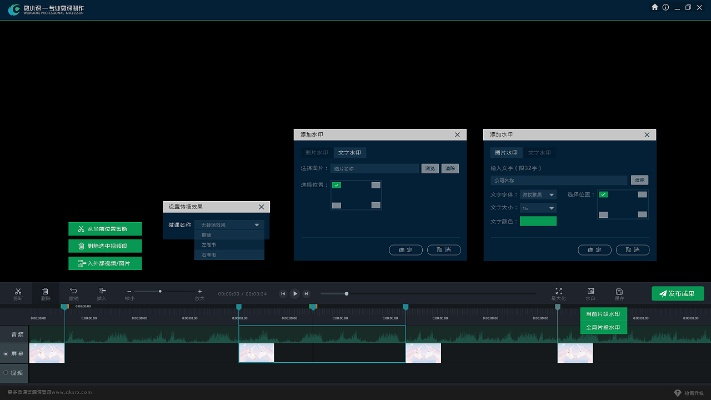
Task: Select the scissors cut tool
Action: [18, 291]
